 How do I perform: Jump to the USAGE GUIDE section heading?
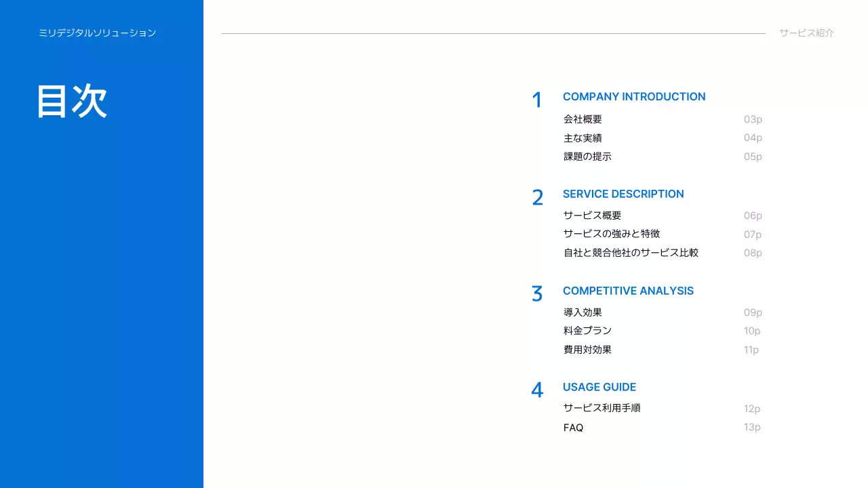point(599,387)
